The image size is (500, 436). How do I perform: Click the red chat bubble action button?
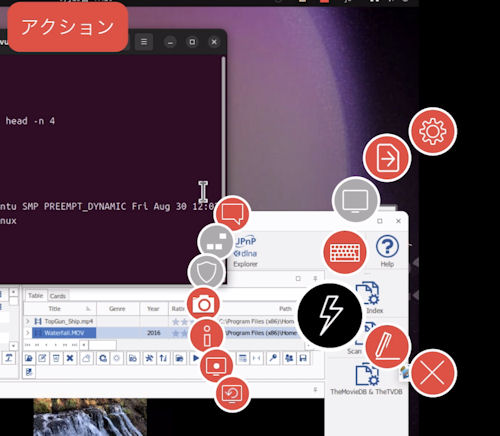[232, 213]
